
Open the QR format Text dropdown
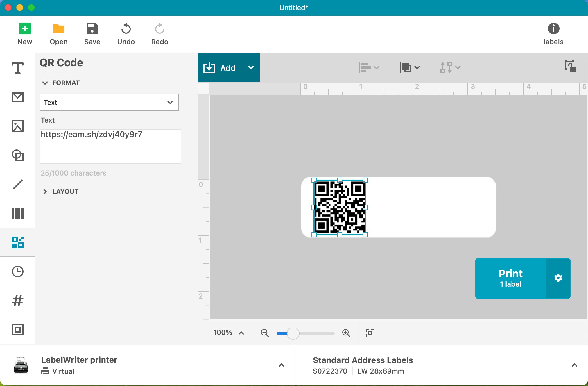109,102
